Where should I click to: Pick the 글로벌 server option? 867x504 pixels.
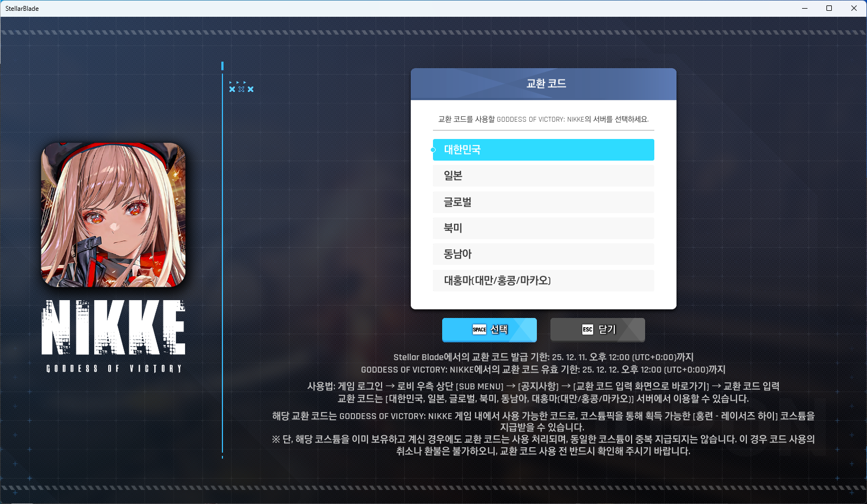click(543, 202)
